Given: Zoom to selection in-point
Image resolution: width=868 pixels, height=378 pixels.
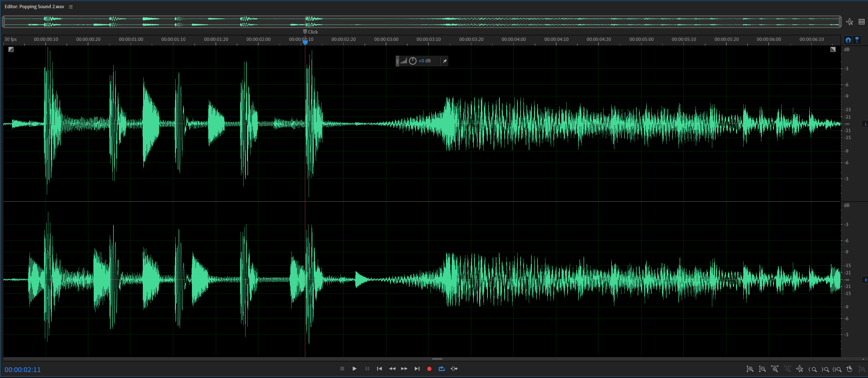Looking at the screenshot, I should click(812, 369).
